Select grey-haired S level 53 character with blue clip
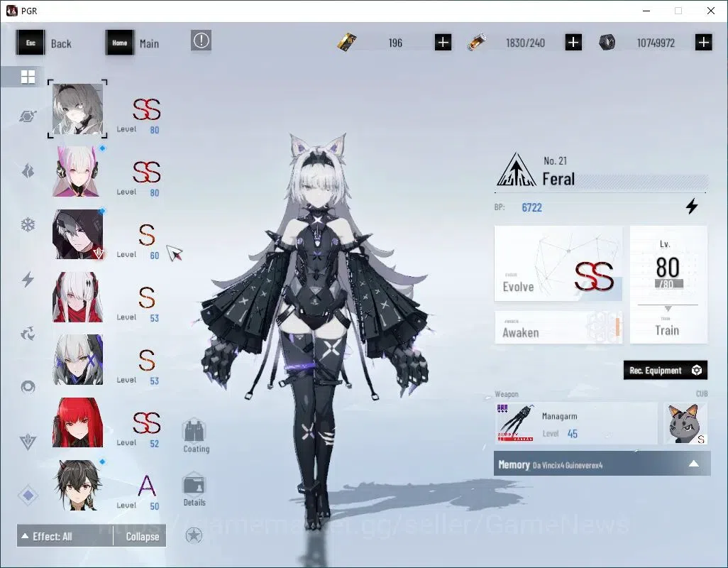 click(x=77, y=359)
